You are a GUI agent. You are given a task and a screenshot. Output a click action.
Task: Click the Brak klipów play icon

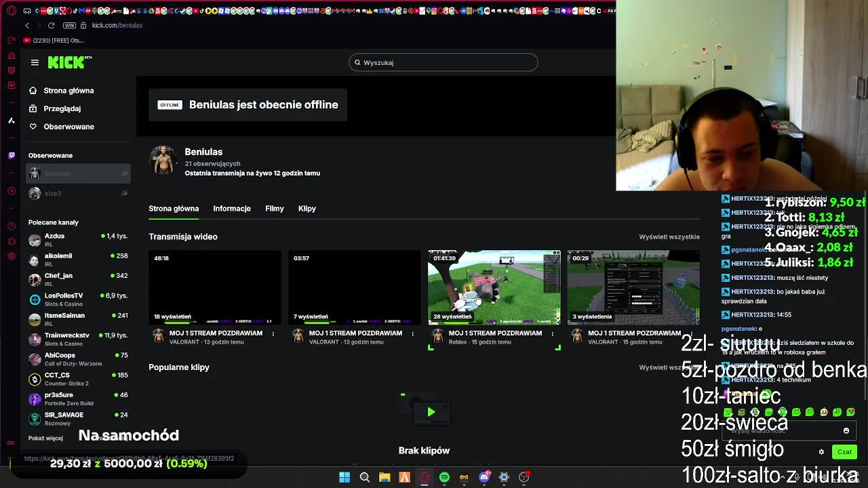pos(431,411)
